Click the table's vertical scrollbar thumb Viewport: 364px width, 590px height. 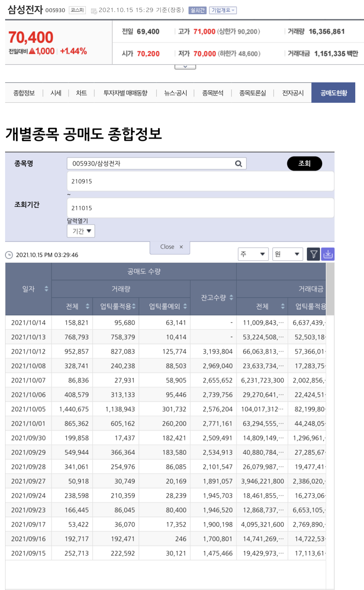(330, 289)
